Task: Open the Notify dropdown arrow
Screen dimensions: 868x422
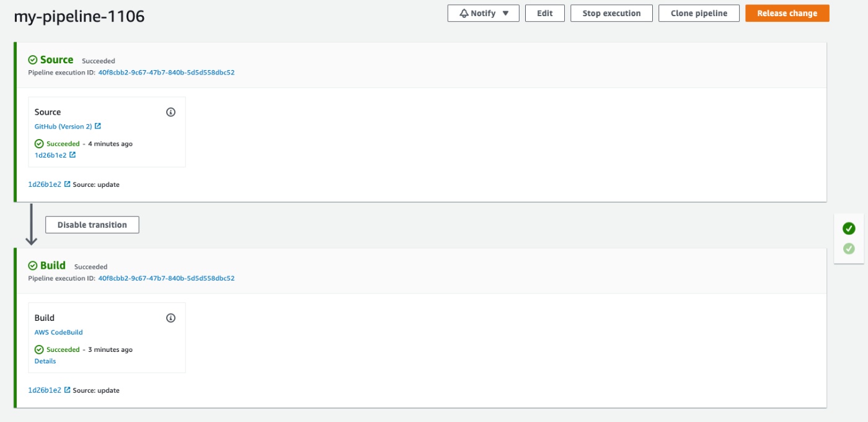Action: pyautogui.click(x=505, y=13)
